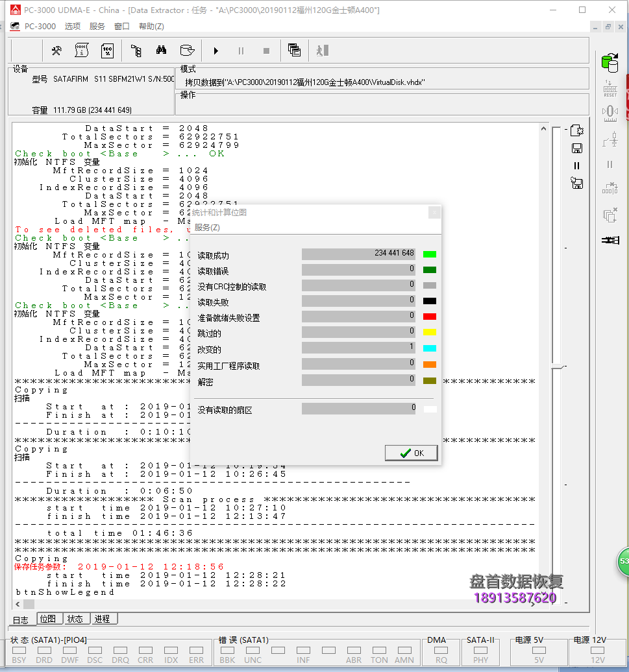Pause log output with pause icon
Screen dimensions: 629x672
pos(576,165)
